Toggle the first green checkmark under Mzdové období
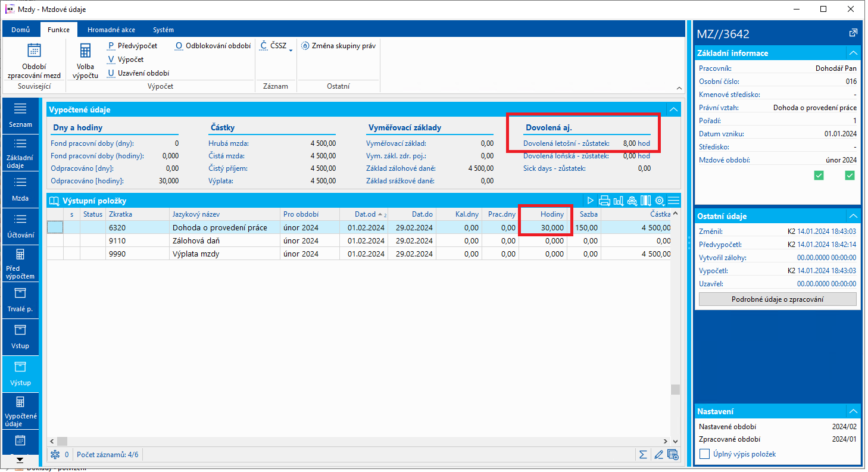This screenshot has width=868, height=472. [819, 175]
